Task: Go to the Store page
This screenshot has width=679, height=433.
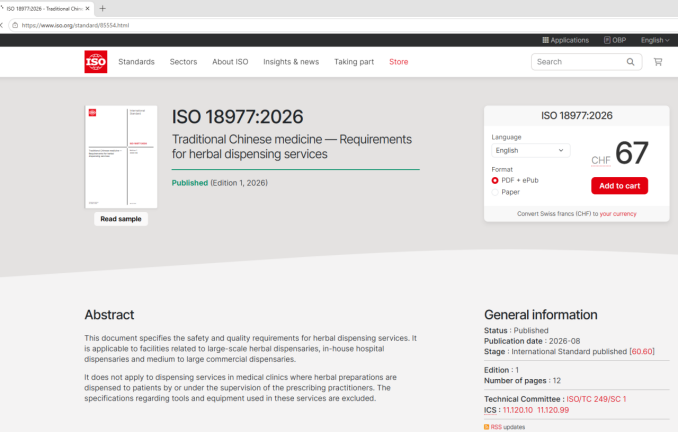Action: point(398,62)
